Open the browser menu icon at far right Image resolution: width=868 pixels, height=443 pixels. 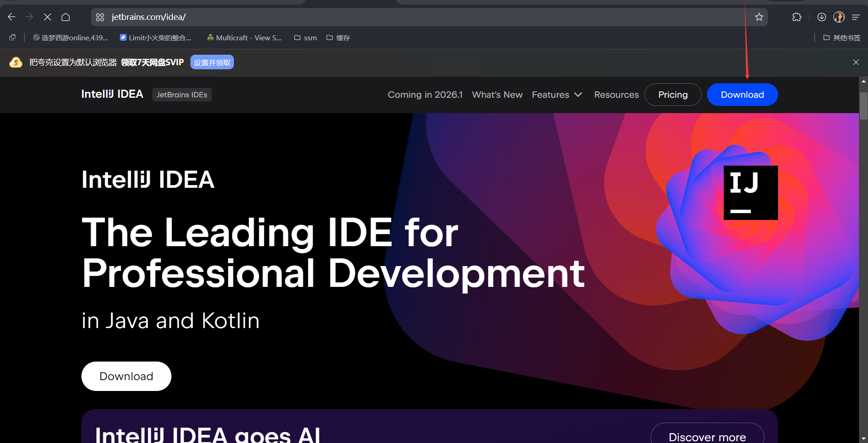coord(856,17)
